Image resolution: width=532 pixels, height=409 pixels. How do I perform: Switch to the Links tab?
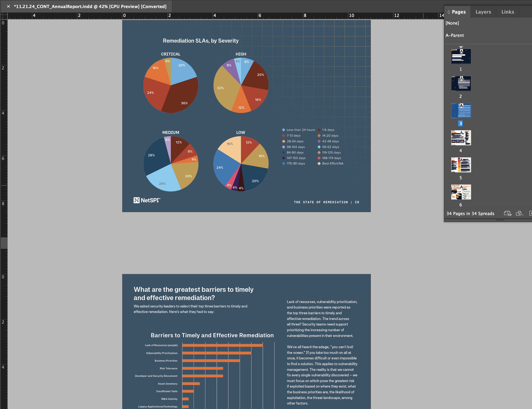coord(508,12)
